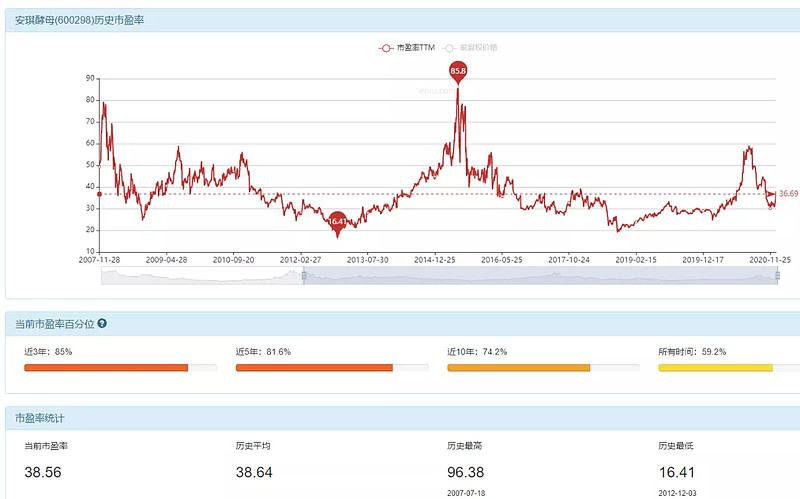Click the x-axis label 2007-11-28
The width and height of the screenshot is (800, 499).
click(x=99, y=260)
